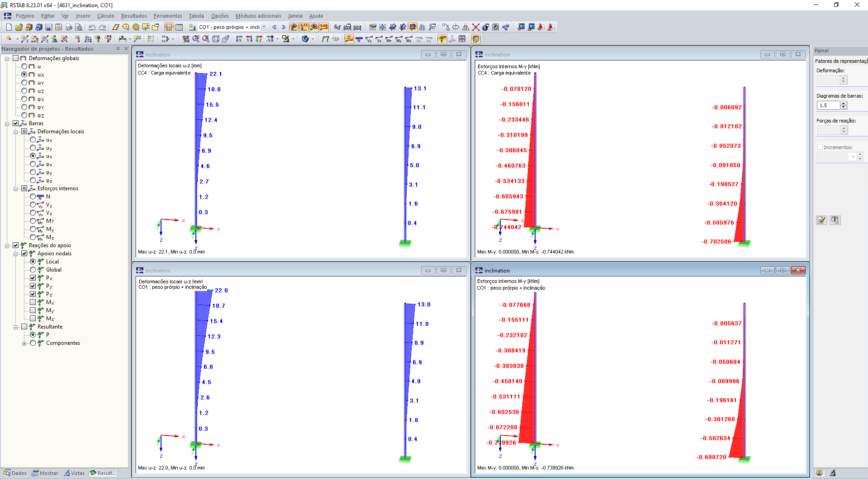Go to previous load case arrow

point(274,27)
